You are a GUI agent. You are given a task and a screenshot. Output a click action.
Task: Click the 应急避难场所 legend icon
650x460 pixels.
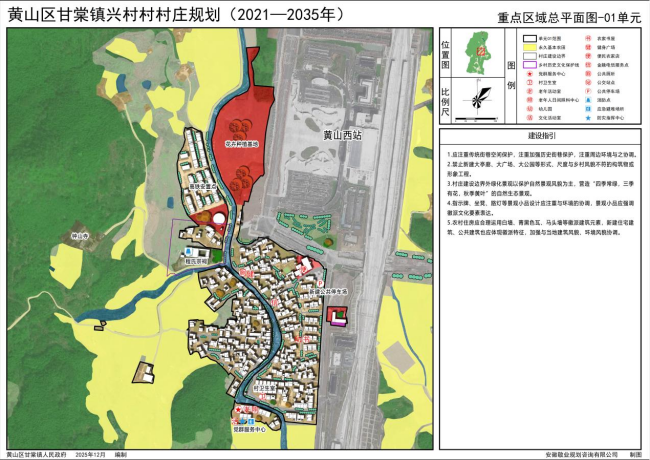tap(588, 108)
